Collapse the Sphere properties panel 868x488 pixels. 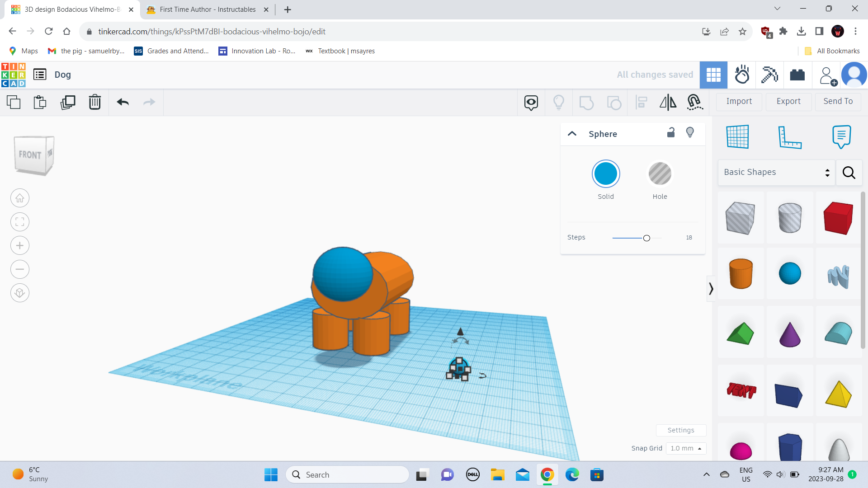[x=572, y=134]
